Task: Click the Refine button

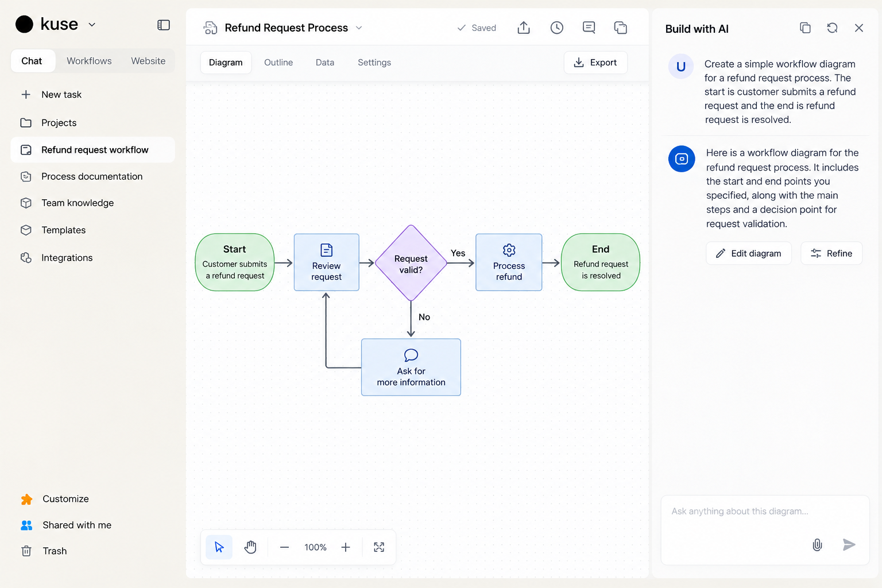Action: pos(831,253)
